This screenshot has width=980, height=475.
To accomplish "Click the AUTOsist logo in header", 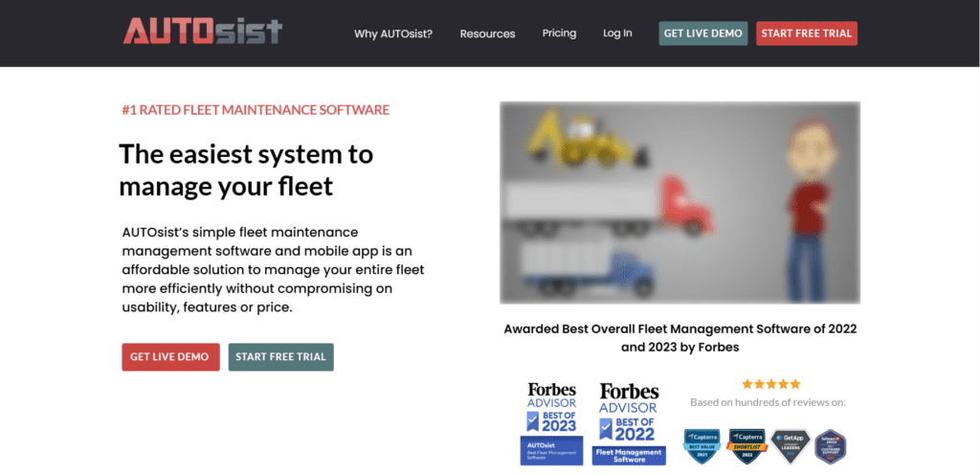I will coord(203,32).
